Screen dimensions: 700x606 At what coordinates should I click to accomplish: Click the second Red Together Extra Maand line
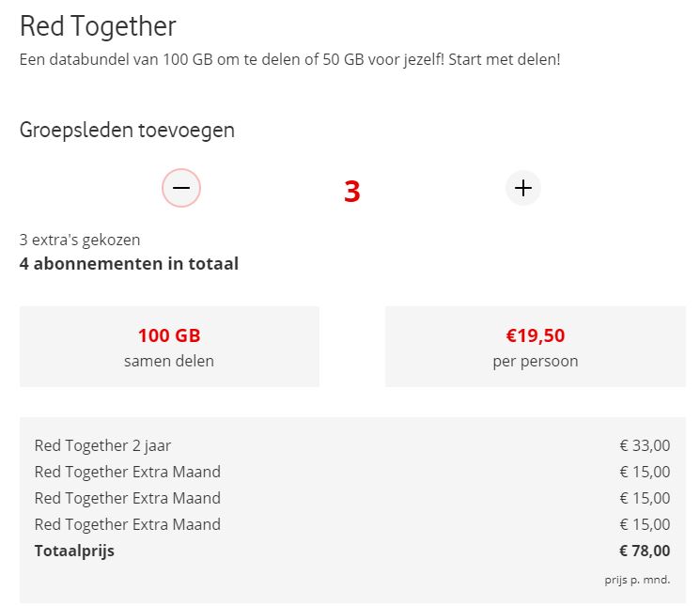pyautogui.click(x=127, y=498)
